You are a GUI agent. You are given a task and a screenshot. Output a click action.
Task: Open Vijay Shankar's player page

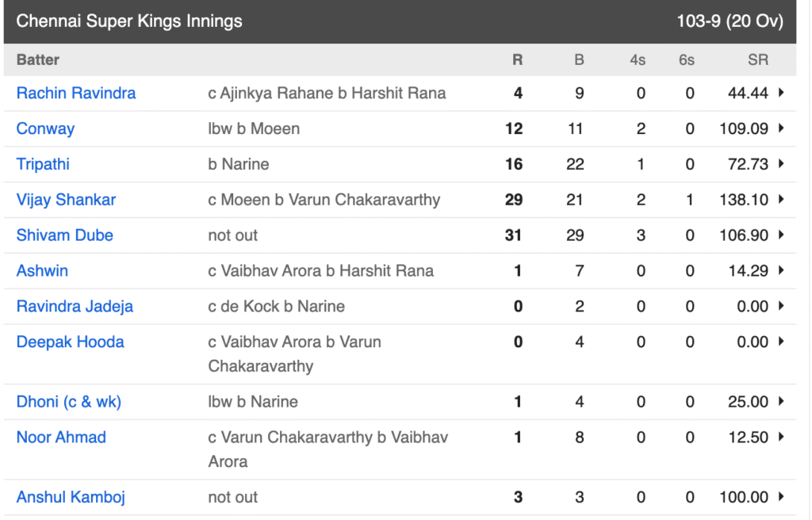[x=67, y=200]
